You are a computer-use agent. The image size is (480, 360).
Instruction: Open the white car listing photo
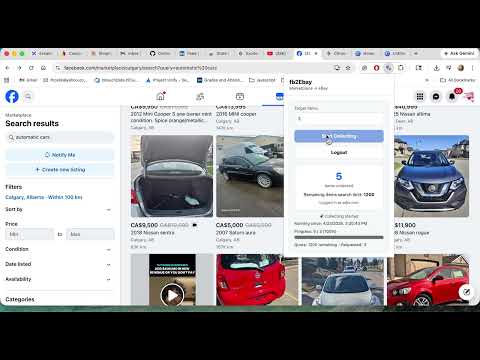343,281
